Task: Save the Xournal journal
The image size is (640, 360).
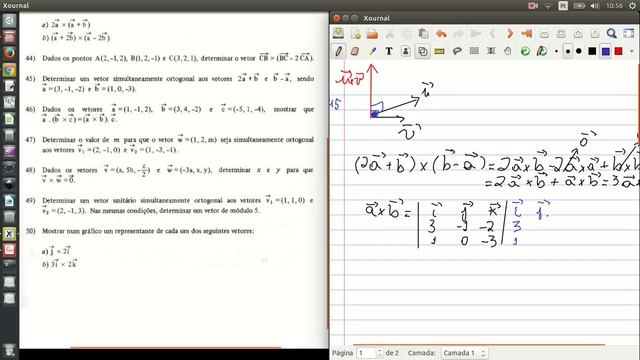Action: coord(338,33)
